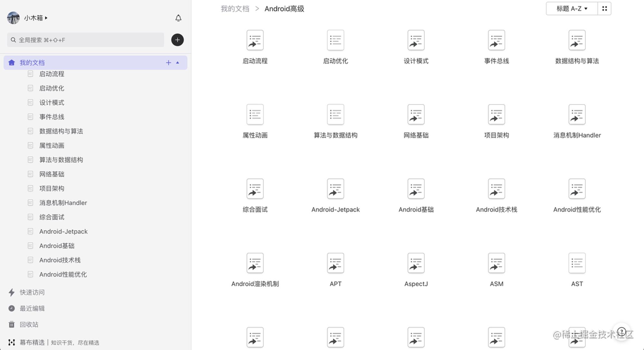The image size is (644, 350).
Task: Open the 项目架构 document icon in grid
Action: point(497,114)
